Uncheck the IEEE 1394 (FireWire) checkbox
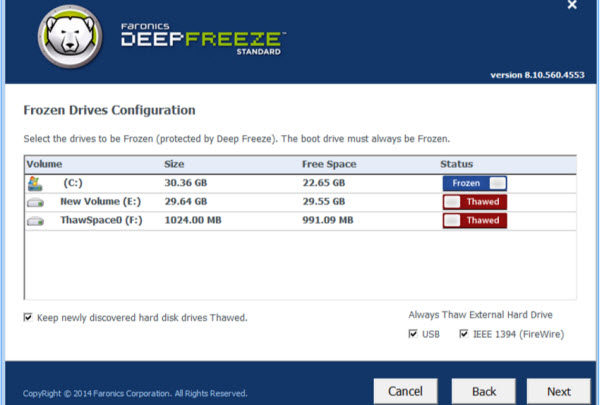 [x=463, y=334]
